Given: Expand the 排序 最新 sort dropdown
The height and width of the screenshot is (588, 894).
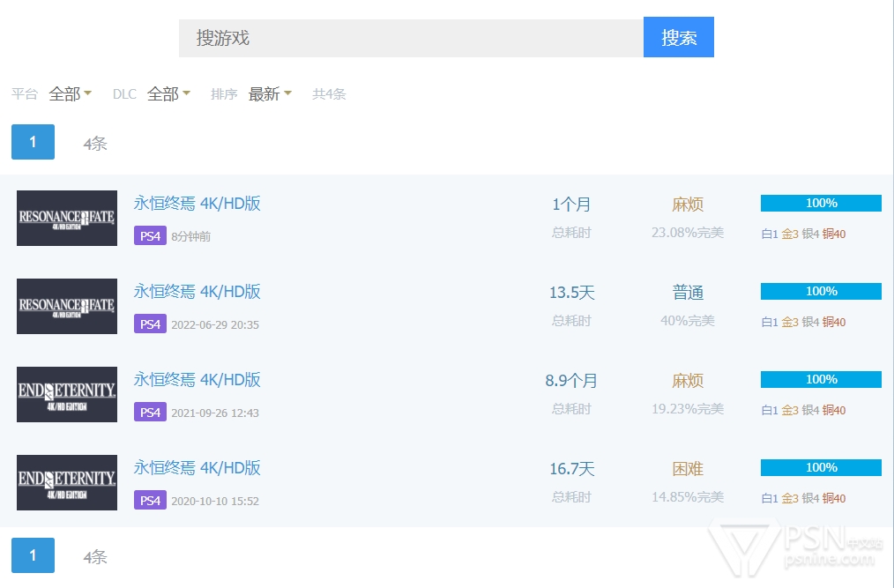Looking at the screenshot, I should point(270,93).
